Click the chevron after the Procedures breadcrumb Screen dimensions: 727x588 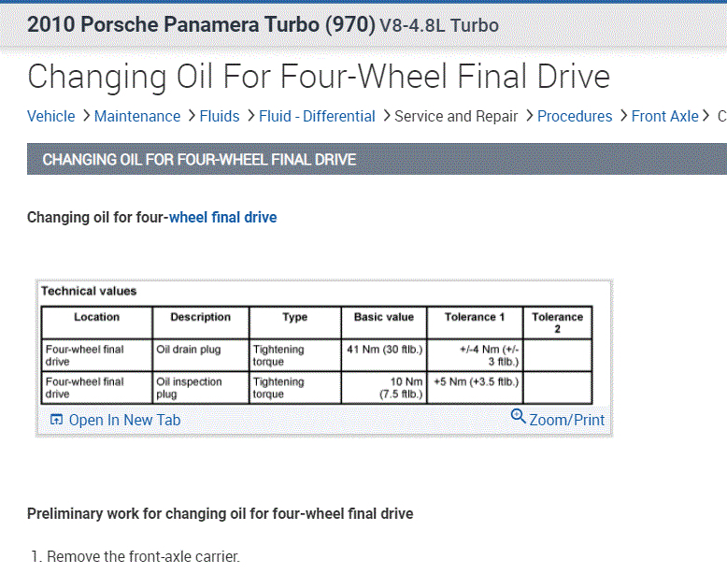[x=622, y=116]
